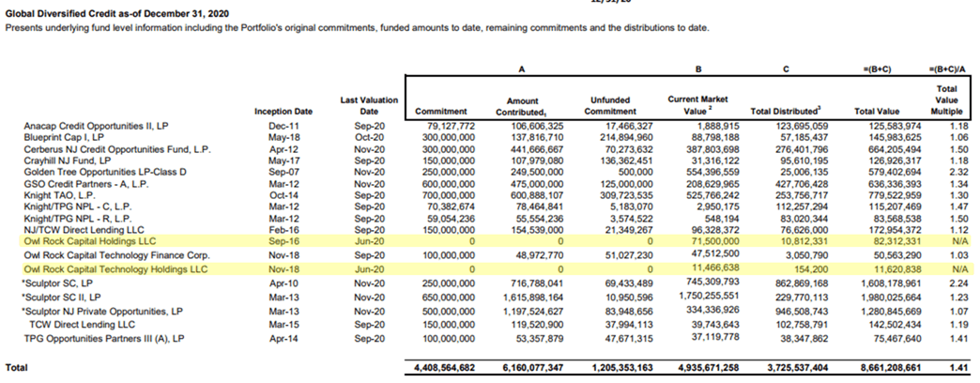This screenshot has height=383, width=980.
Task: Click total unfunded value 1,205,353,163
Action: (x=621, y=368)
